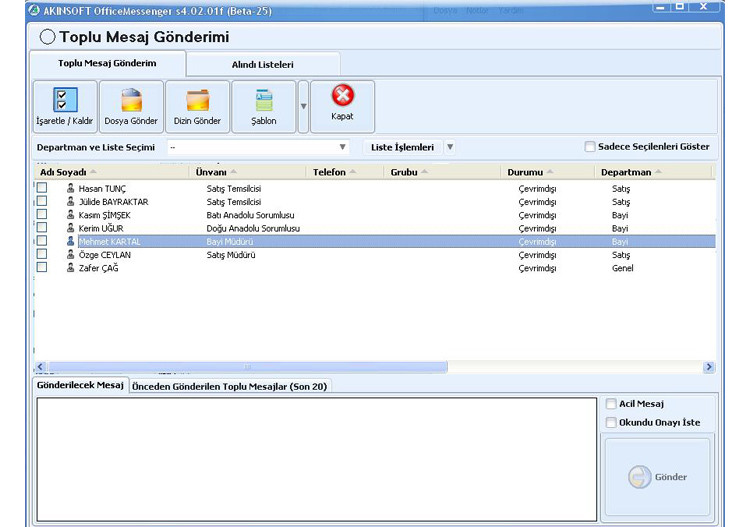Screen dimensions: 750x527
Task: Click horizontal scrollbar left arrow
Action: (40, 367)
